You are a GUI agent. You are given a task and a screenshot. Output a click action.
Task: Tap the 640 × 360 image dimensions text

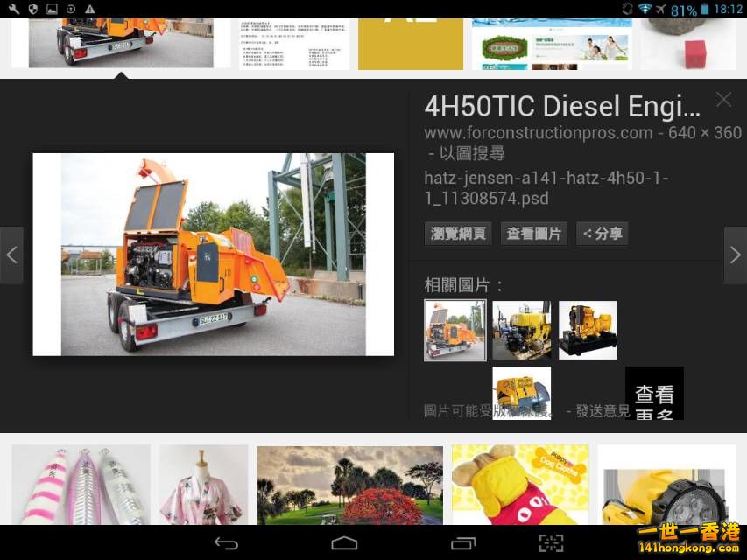[705, 132]
